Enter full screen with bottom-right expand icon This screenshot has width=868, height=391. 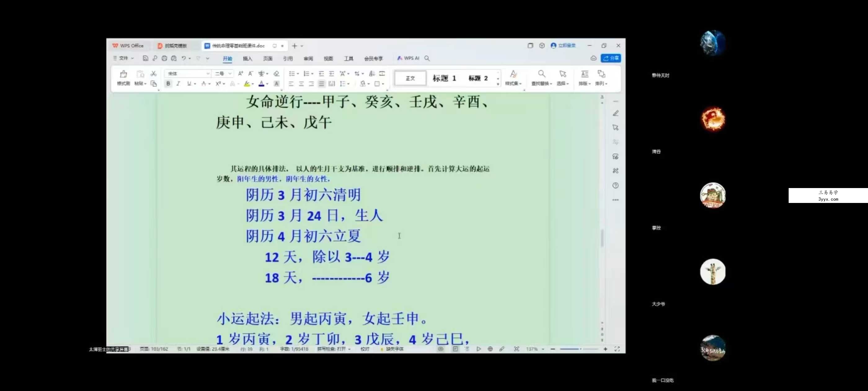click(617, 349)
